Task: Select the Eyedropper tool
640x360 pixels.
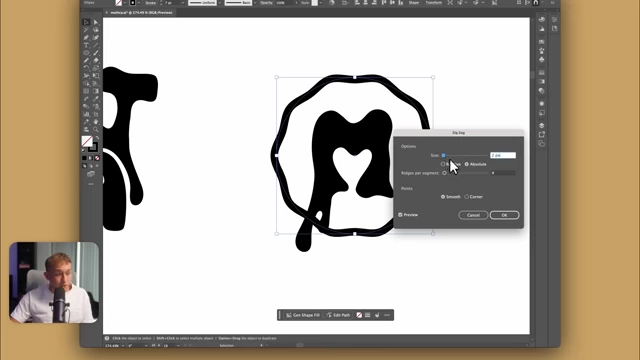Action: [96, 99]
